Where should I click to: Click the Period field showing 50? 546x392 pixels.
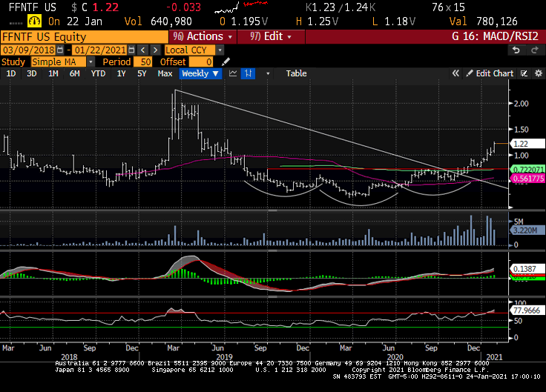[142, 62]
